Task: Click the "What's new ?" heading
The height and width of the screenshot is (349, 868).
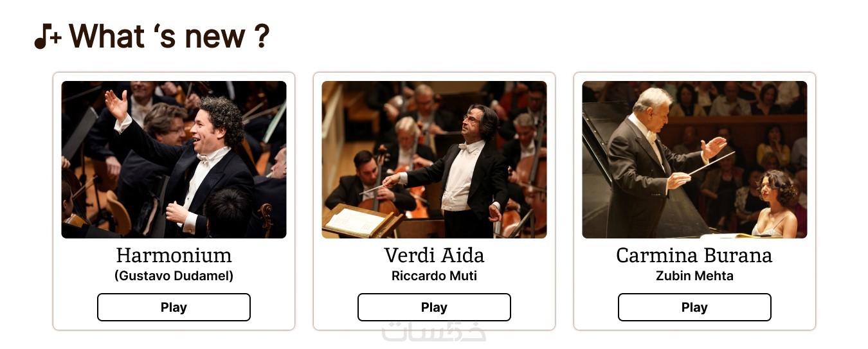Action: point(169,36)
